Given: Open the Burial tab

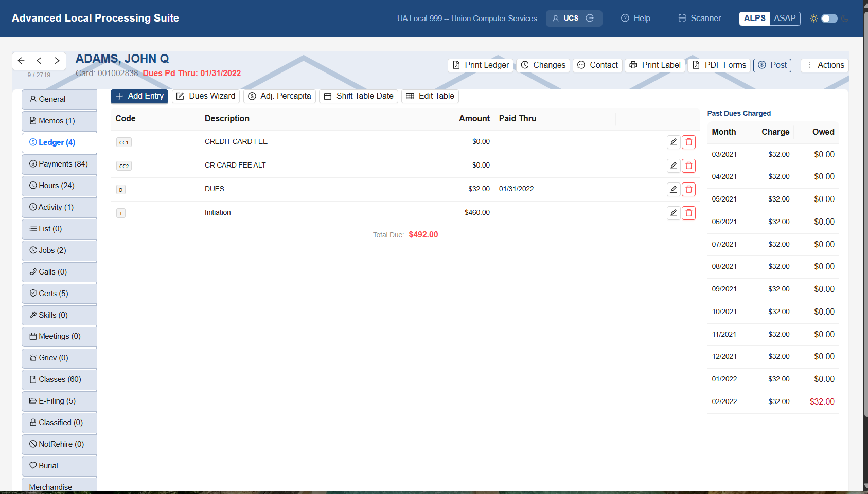Looking at the screenshot, I should pyautogui.click(x=59, y=466).
